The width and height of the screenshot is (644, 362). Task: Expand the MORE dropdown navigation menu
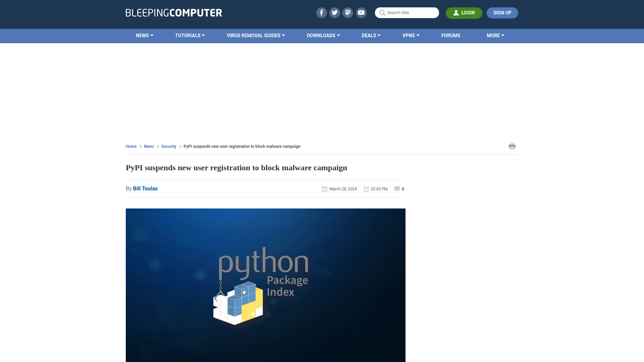495,35
